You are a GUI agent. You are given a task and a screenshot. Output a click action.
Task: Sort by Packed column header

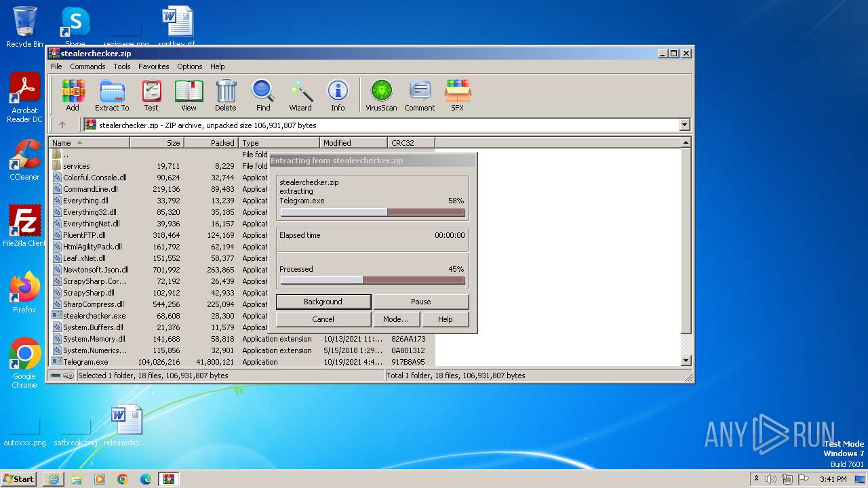click(x=211, y=143)
